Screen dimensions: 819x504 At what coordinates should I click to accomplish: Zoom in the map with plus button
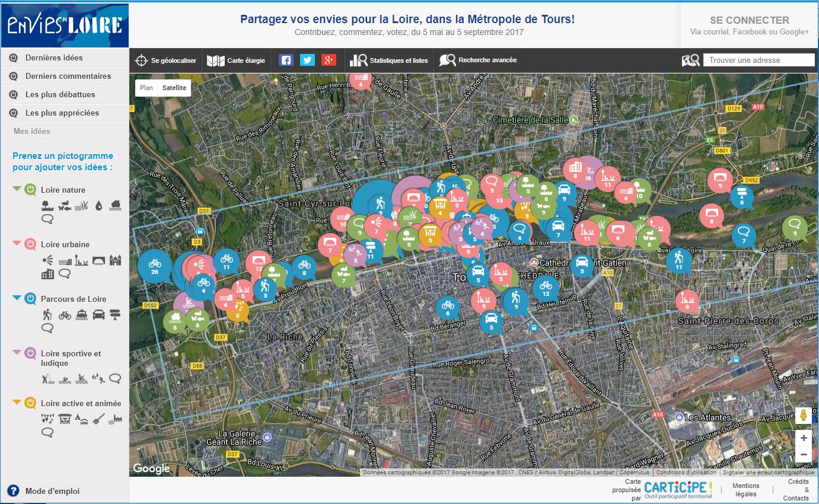coord(804,438)
